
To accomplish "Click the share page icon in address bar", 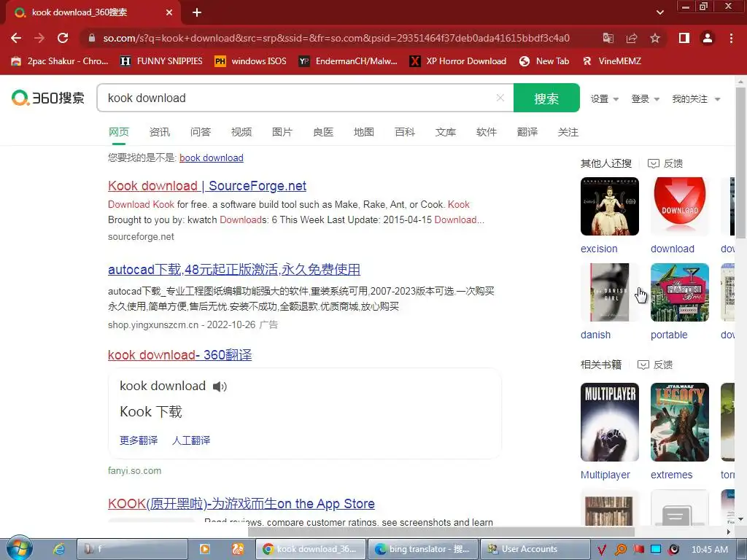I will (631, 38).
